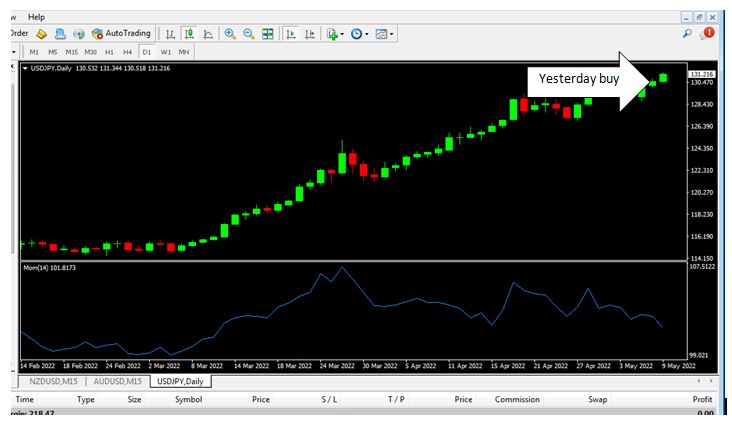Viewport: 732px width, 423px height.
Task: Select the M15 timeframe
Action: coord(71,52)
